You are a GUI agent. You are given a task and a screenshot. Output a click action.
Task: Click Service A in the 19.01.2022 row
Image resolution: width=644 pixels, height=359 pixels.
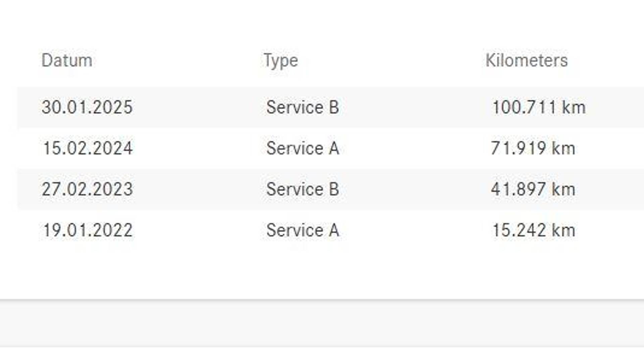[x=303, y=230]
